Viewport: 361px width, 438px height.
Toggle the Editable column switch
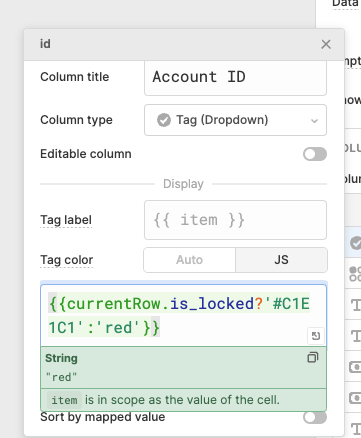pyautogui.click(x=315, y=154)
